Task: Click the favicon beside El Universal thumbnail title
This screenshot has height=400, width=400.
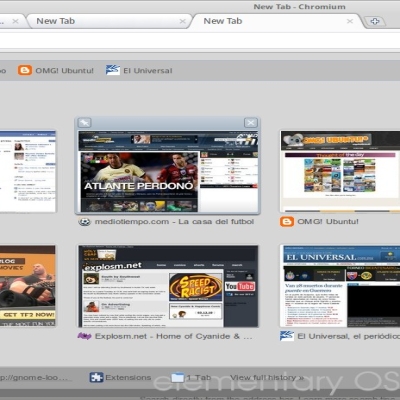Action: point(287,336)
